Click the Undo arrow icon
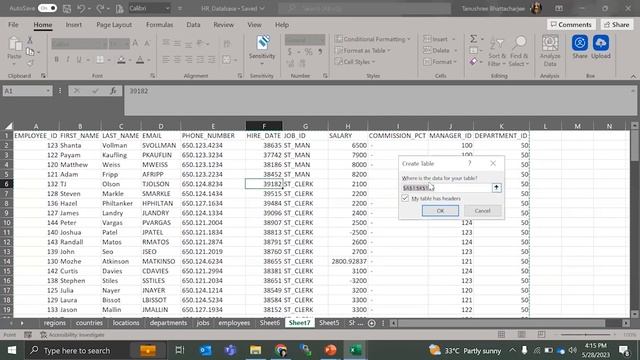The image size is (640, 360). click(x=81, y=8)
